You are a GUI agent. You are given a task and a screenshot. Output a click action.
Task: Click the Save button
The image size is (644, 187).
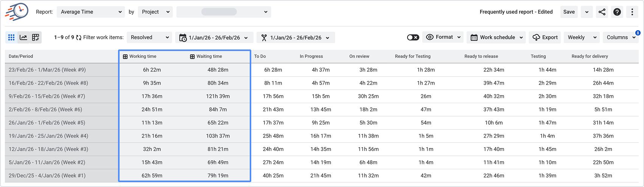click(569, 12)
